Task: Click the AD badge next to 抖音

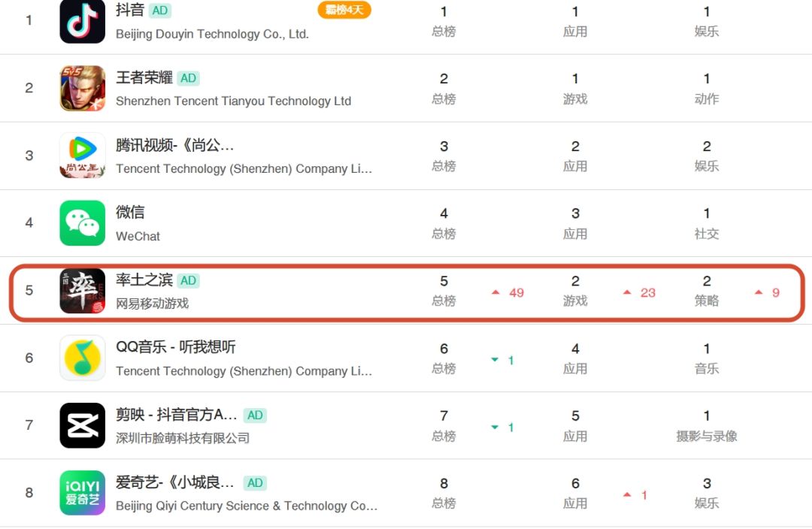Action: coord(160,11)
